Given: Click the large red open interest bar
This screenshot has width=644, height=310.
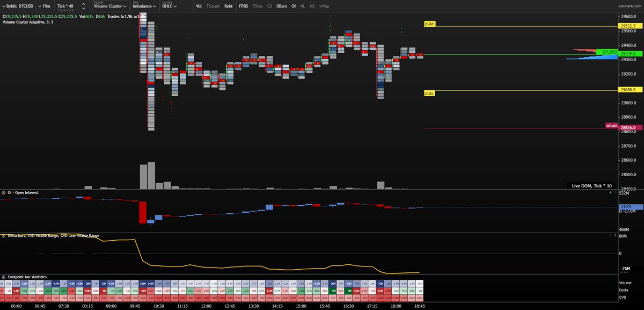Looking at the screenshot, I should pos(143,212).
